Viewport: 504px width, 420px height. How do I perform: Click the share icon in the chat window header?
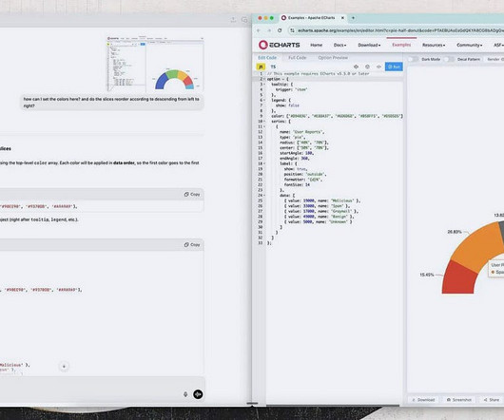coord(233,20)
